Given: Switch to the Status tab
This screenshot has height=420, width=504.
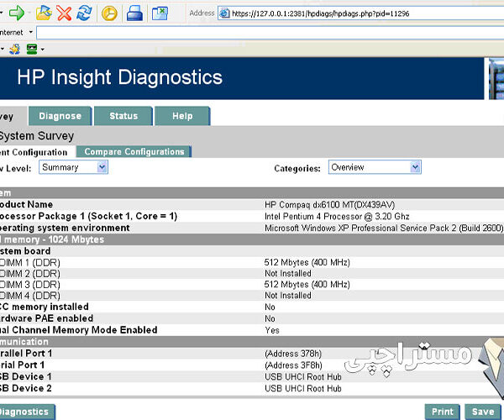Looking at the screenshot, I should click(123, 116).
